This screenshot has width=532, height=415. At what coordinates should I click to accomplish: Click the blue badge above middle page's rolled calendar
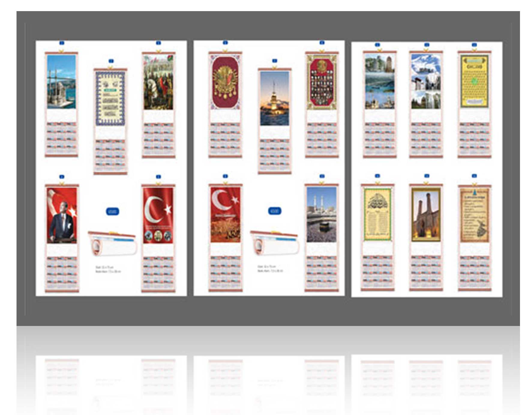point(275,211)
